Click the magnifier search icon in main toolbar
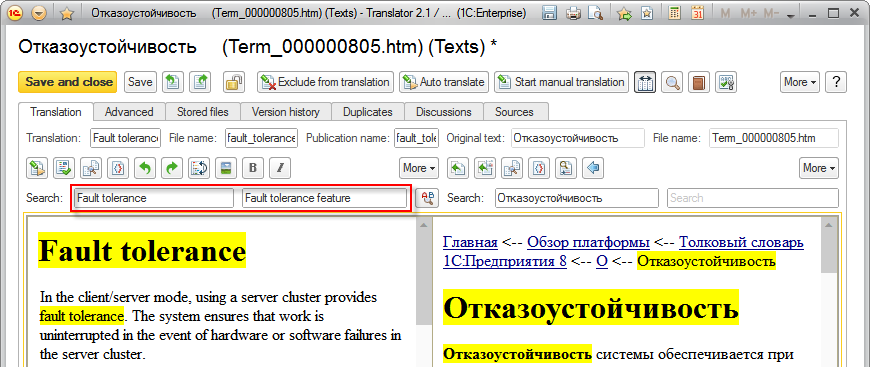This screenshot has width=870, height=367. [673, 82]
